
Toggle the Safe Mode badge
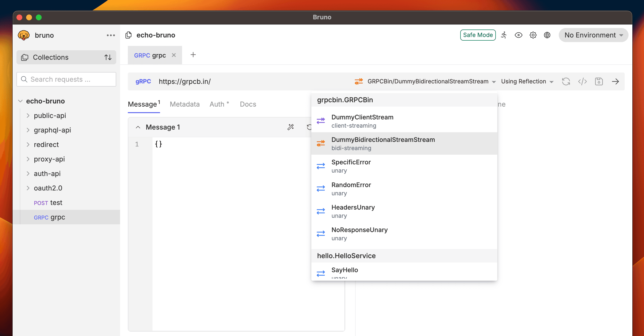[x=478, y=35]
